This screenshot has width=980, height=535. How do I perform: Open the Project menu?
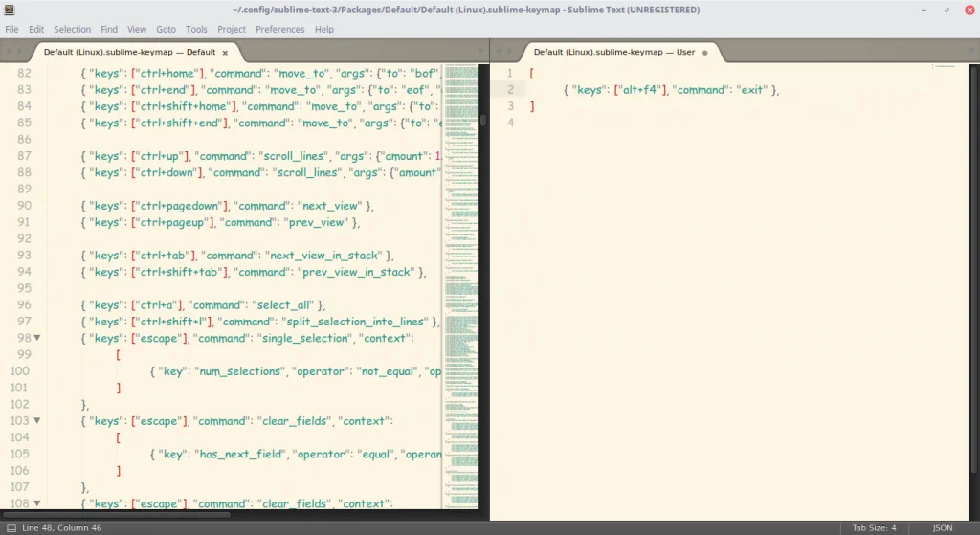click(x=232, y=30)
